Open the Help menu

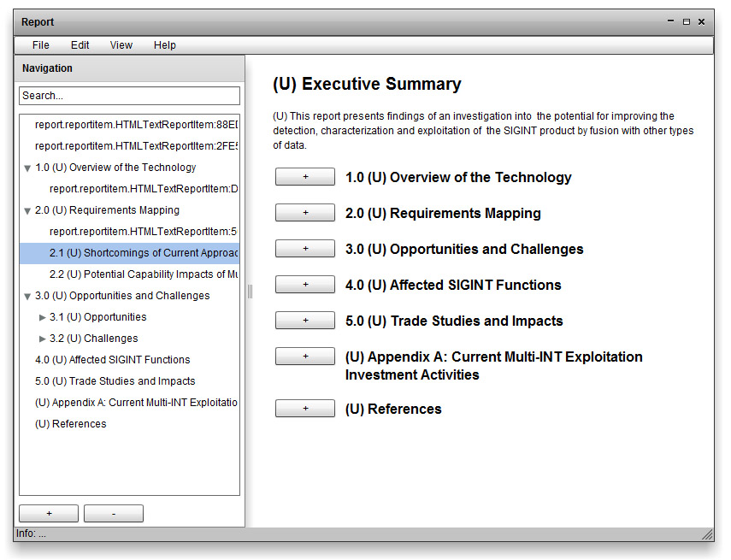point(164,45)
